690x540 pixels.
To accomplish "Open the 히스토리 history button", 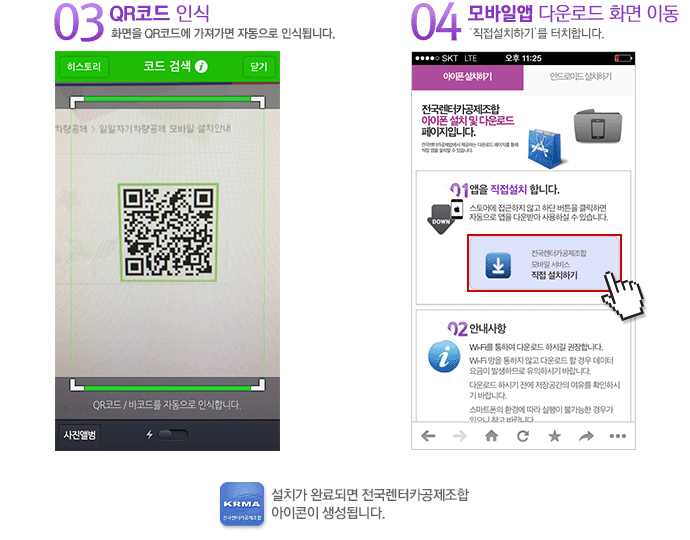I will click(84, 67).
